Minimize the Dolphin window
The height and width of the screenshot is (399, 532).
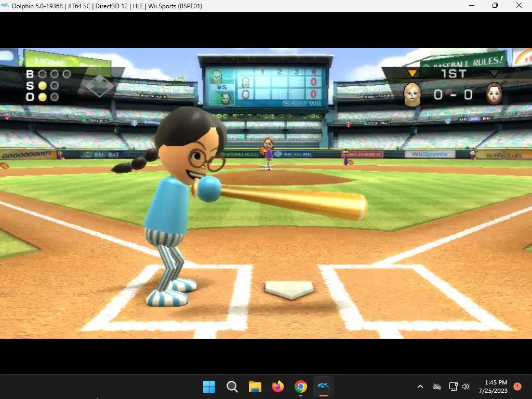pos(472,5)
